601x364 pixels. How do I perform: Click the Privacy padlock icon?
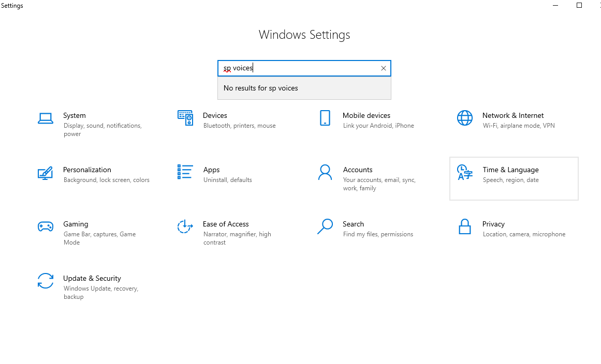(x=464, y=226)
